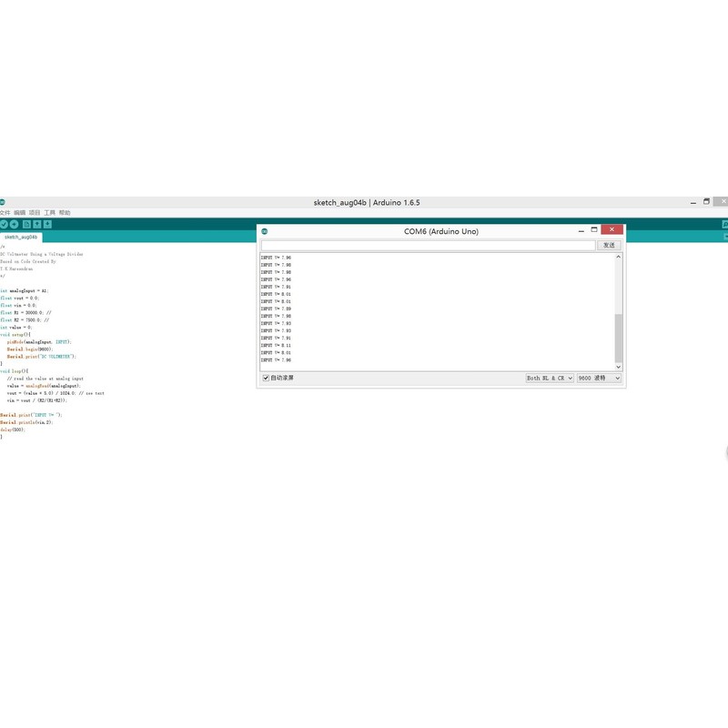Restore down the Arduino IDE window
Viewport: 728px width, 728px height.
pos(707,201)
